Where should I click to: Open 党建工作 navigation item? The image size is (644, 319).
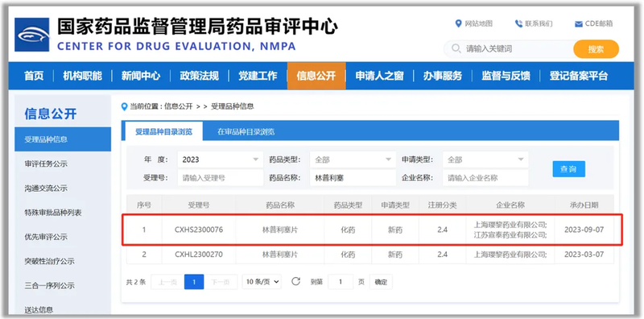258,76
